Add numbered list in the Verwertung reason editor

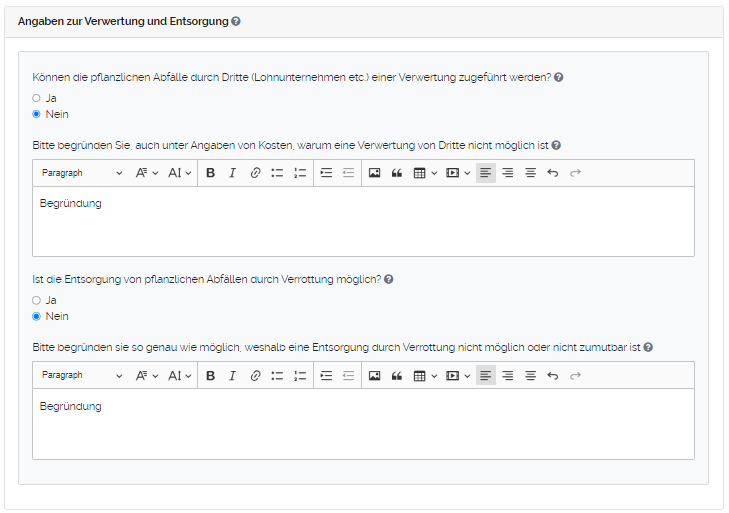300,173
